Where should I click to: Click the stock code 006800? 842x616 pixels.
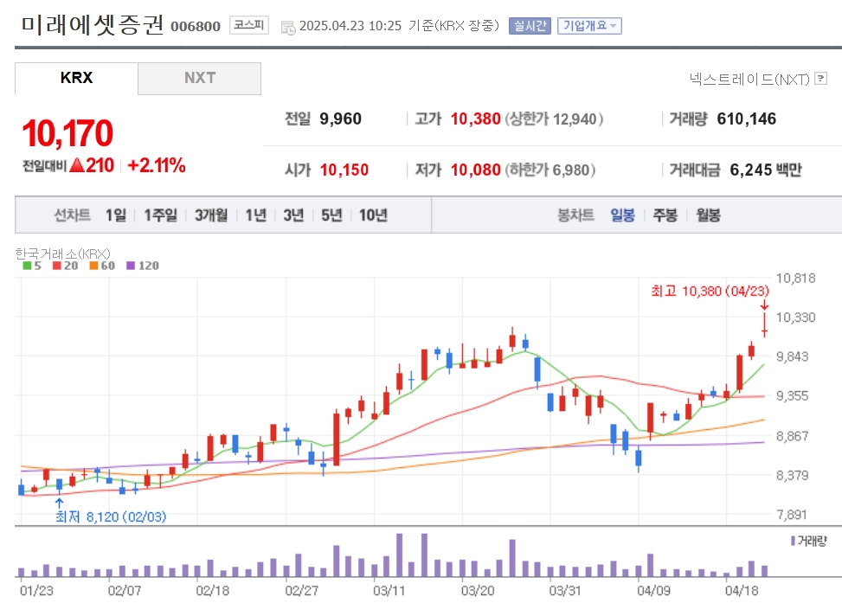pos(196,26)
